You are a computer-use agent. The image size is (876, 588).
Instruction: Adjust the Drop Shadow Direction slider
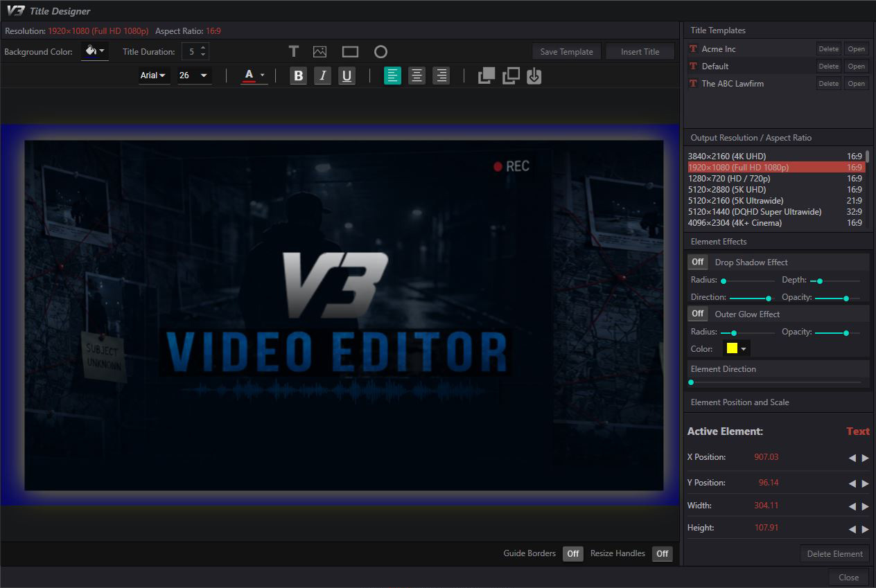click(x=751, y=299)
